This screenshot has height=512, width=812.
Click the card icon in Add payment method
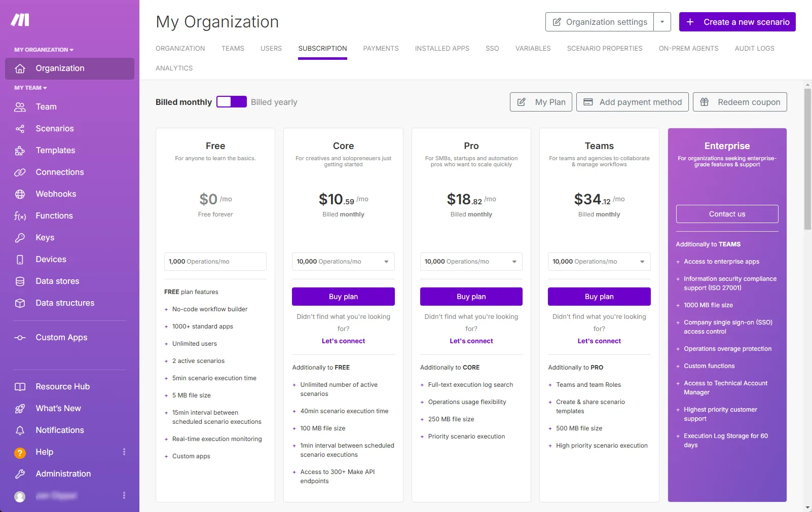pos(588,102)
